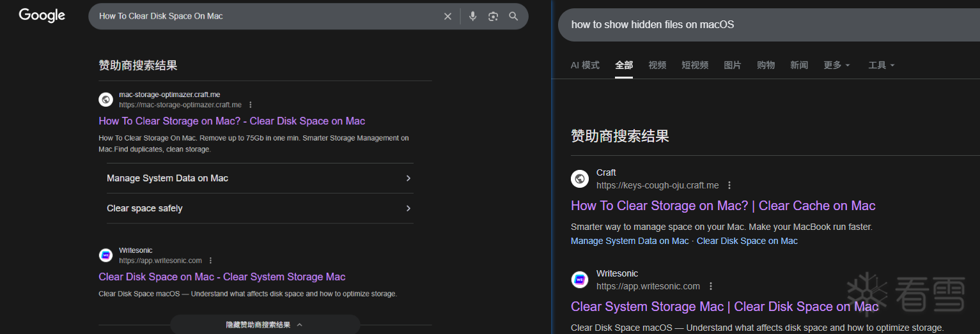Open the 更多 dropdown in search tabs
Image resolution: width=980 pixels, height=334 pixels.
(836, 65)
